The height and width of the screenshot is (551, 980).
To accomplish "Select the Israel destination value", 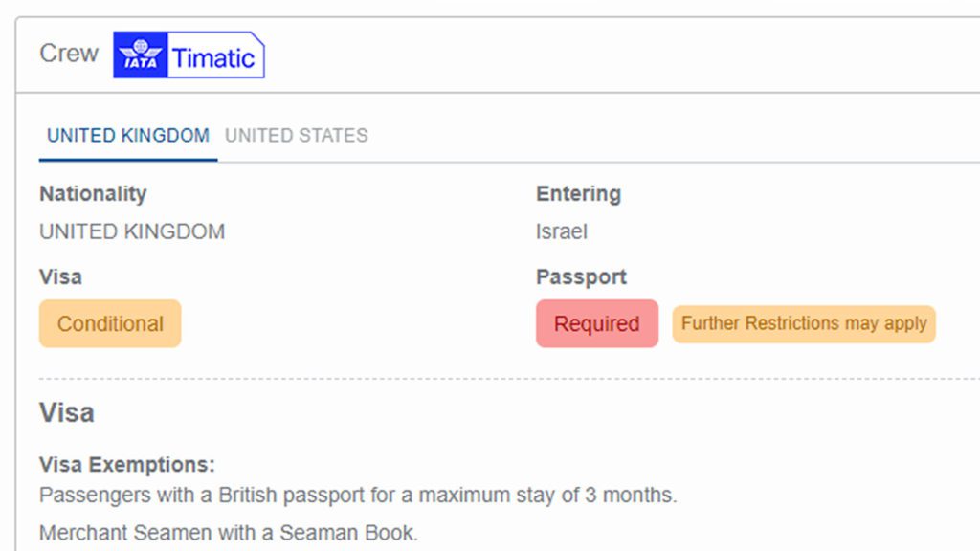I will click(x=562, y=231).
